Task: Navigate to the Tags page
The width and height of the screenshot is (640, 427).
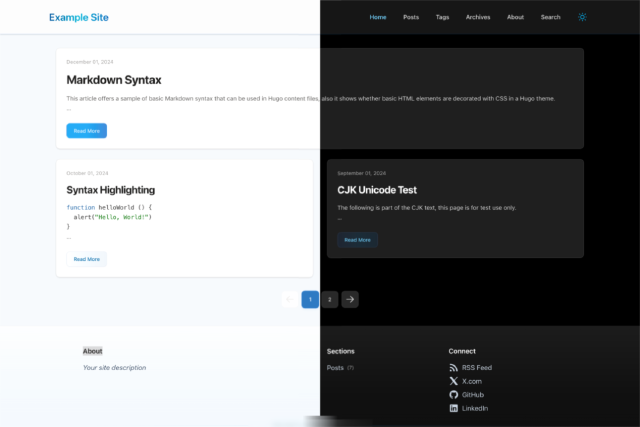Action: pos(442,17)
